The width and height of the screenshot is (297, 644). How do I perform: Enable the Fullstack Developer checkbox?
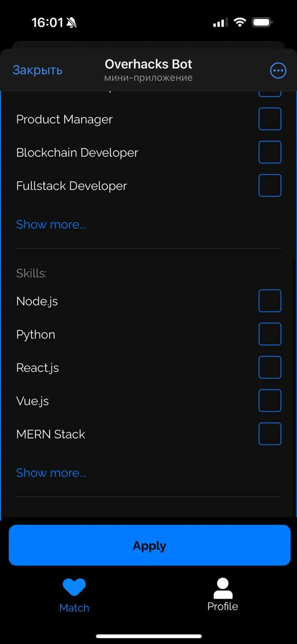270,186
